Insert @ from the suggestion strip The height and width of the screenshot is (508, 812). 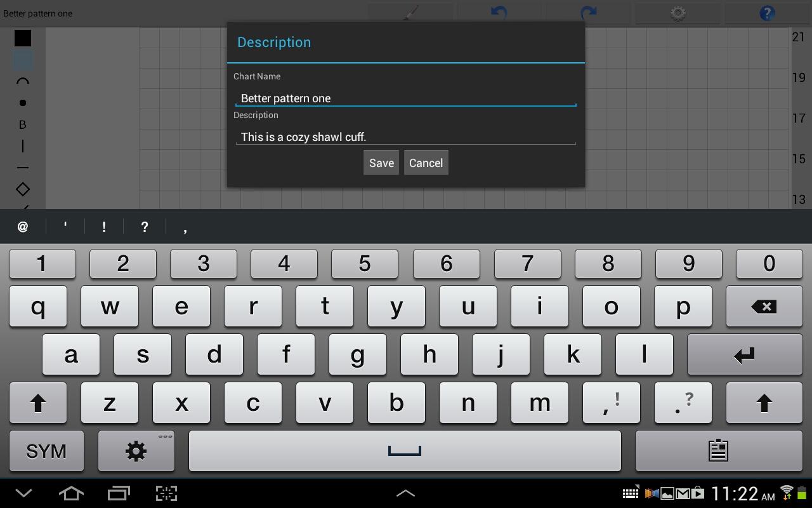(x=23, y=227)
